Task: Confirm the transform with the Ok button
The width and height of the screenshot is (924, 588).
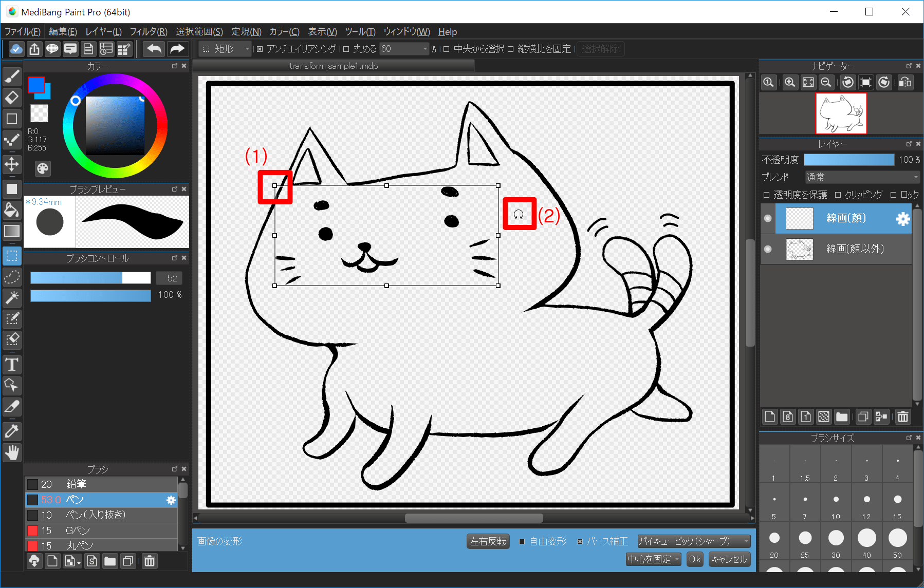Action: [695, 559]
